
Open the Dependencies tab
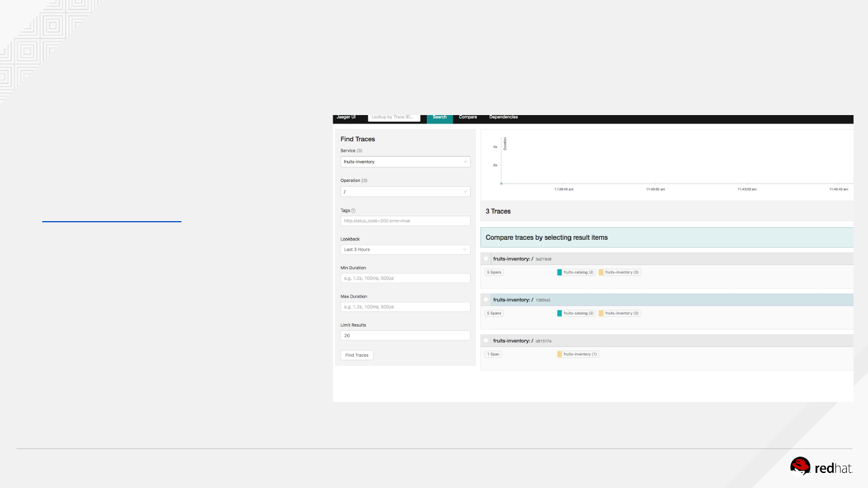coord(503,117)
